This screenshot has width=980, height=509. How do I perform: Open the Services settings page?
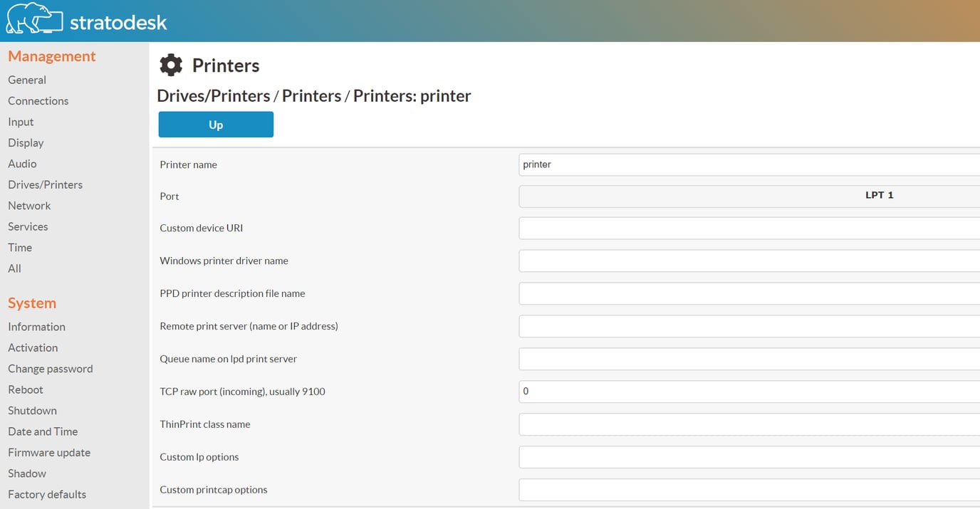tap(28, 226)
